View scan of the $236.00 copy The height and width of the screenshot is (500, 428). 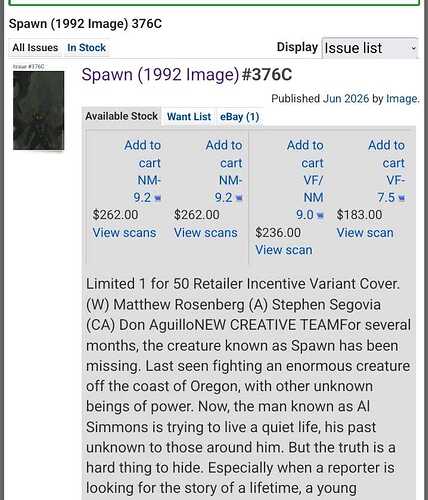click(284, 250)
